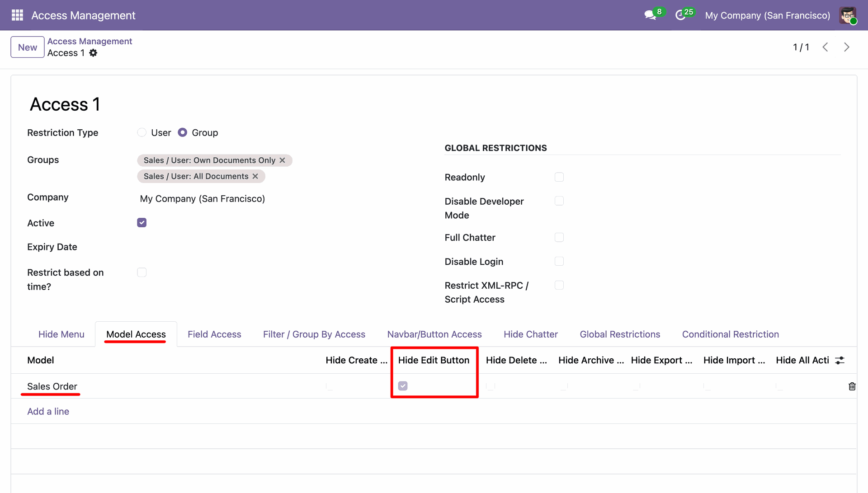The width and height of the screenshot is (868, 493).
Task: Go to the previous record arrow
Action: pos(825,47)
